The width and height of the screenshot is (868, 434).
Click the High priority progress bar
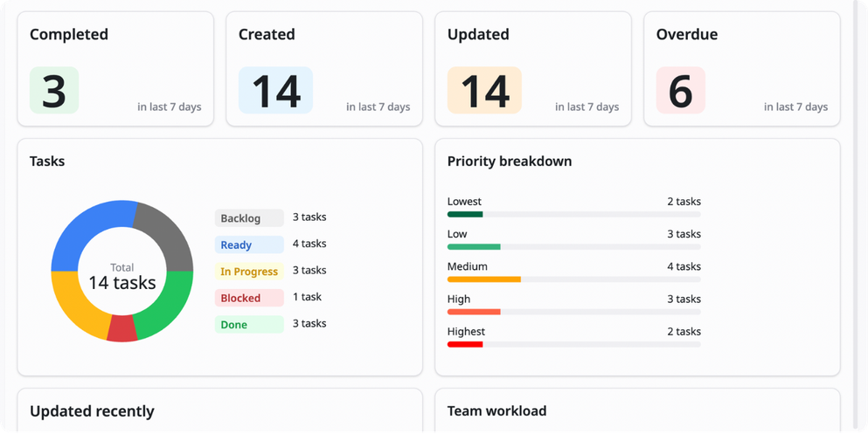(573, 312)
